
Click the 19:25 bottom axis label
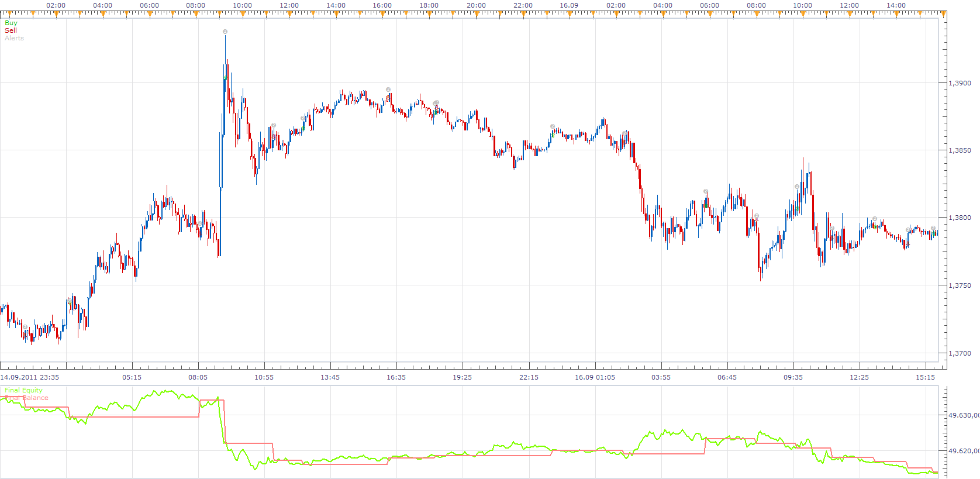462,377
